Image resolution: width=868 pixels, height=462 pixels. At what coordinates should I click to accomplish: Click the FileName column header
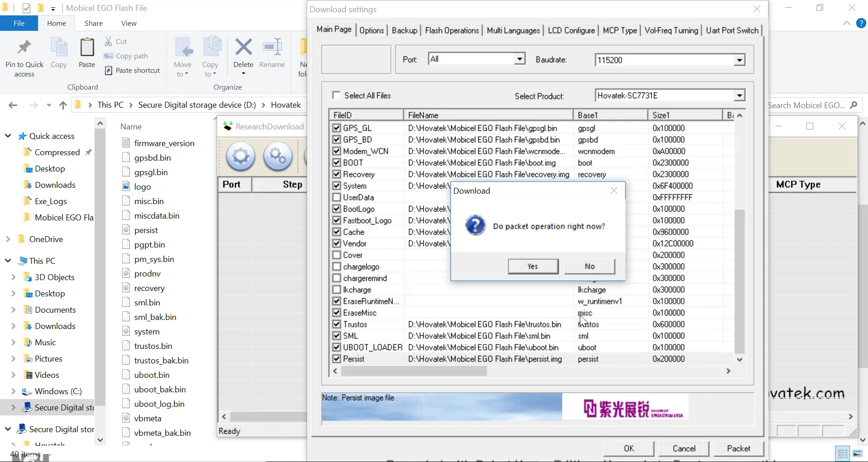[489, 115]
